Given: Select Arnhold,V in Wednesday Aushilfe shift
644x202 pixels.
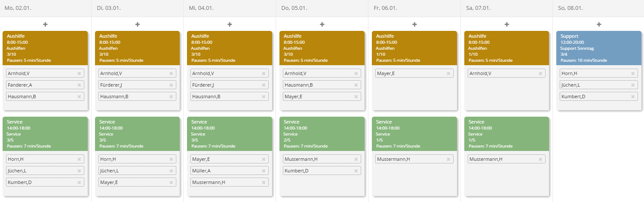Looking at the screenshot, I should pyautogui.click(x=230, y=73).
